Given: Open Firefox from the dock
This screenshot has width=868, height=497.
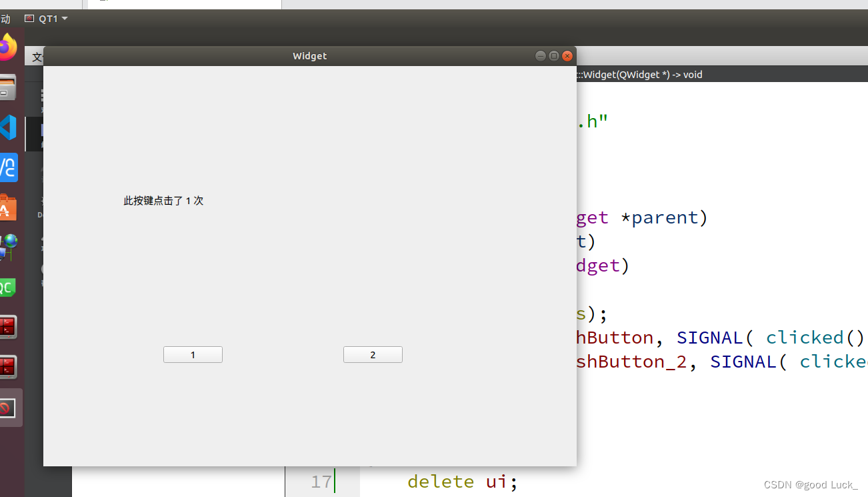Looking at the screenshot, I should [x=7, y=47].
